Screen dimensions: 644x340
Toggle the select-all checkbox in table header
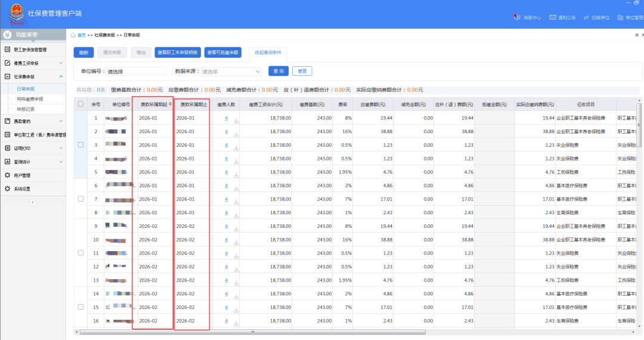81,104
